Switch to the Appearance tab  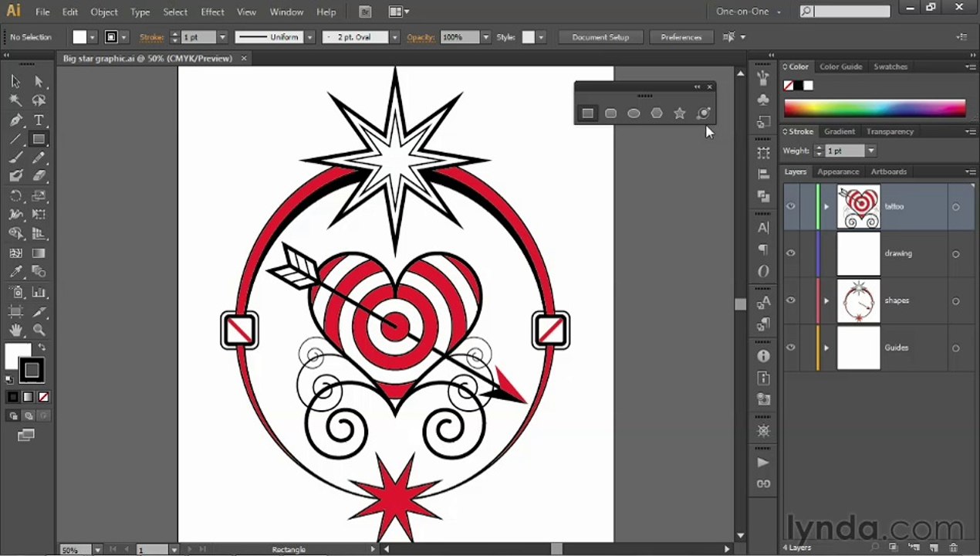tap(838, 172)
